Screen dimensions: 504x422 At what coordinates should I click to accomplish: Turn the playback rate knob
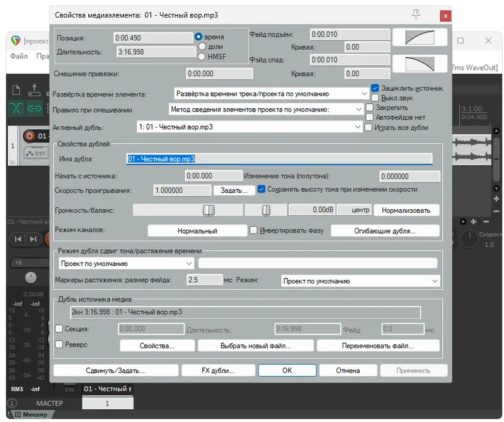tap(469, 239)
